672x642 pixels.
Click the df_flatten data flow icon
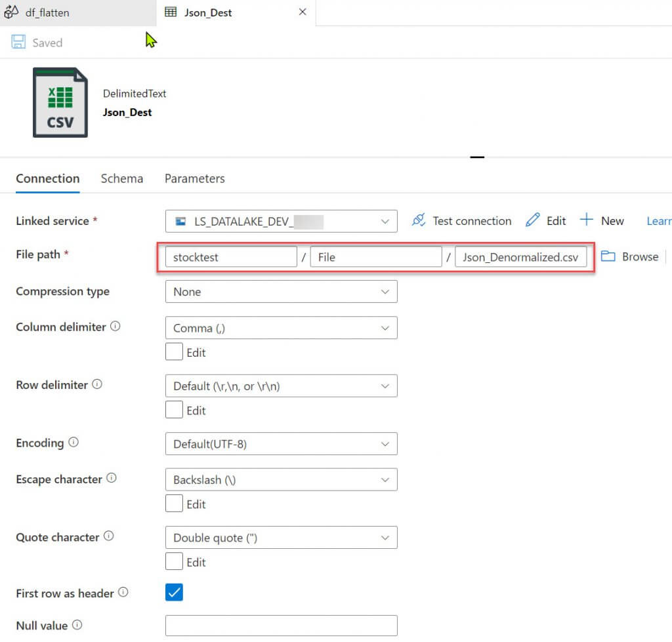point(10,12)
